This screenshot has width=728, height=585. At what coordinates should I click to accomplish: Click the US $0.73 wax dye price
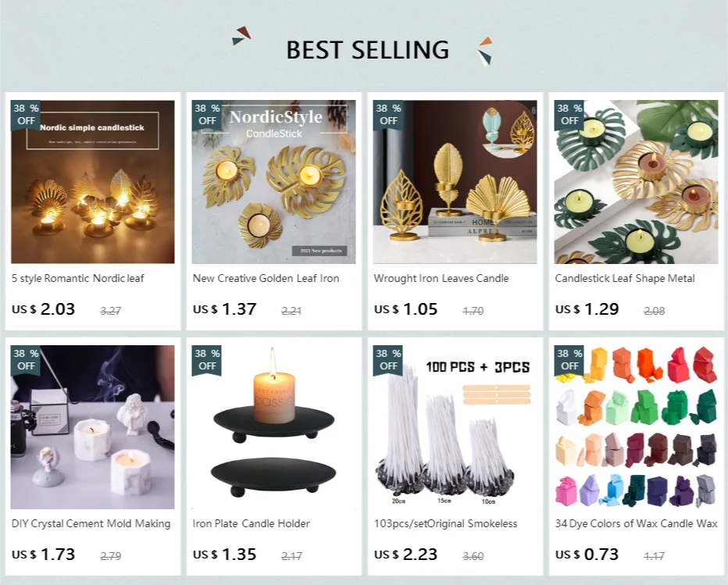[x=587, y=555]
